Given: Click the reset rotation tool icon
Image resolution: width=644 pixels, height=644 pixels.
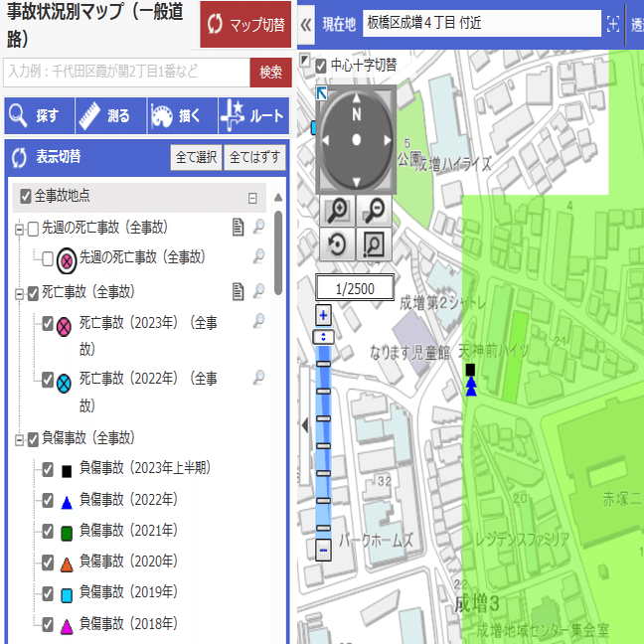Looking at the screenshot, I should pos(338,244).
